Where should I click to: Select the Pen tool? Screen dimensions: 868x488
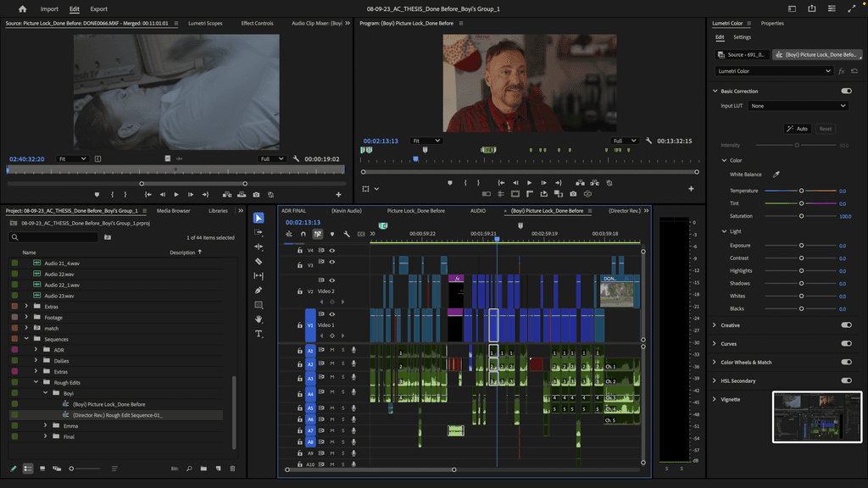pos(259,290)
